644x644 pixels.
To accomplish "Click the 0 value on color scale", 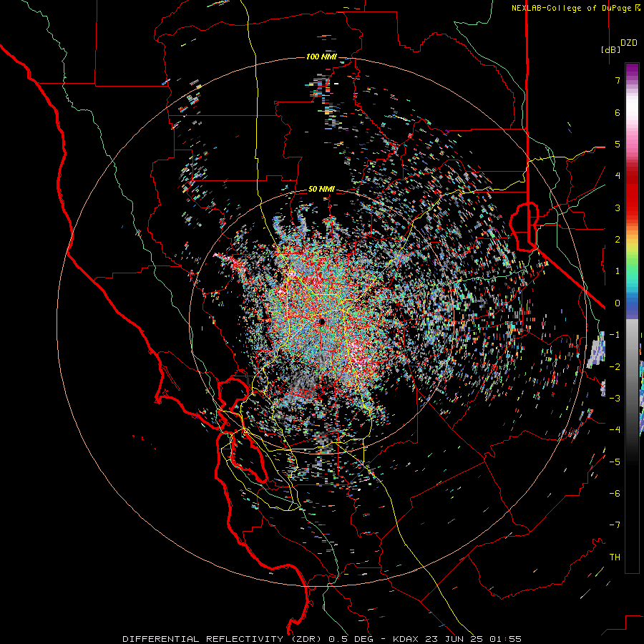I will [618, 303].
